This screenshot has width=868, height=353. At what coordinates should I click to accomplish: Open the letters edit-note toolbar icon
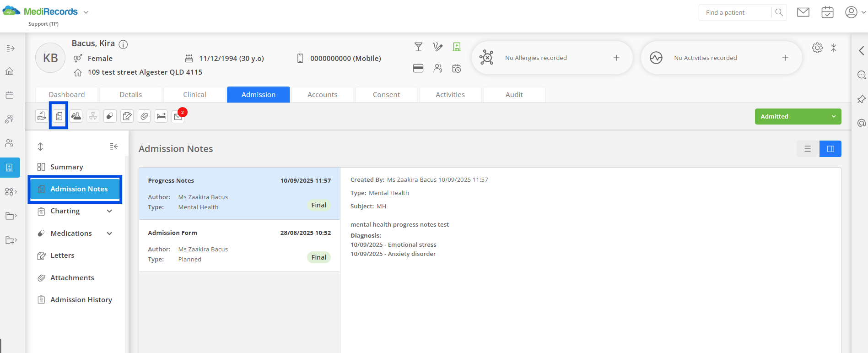point(127,116)
